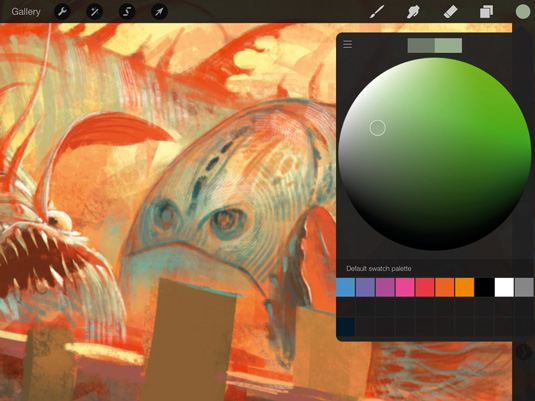Select the Transform arrow tool
The width and height of the screenshot is (535, 401).
[x=159, y=12]
